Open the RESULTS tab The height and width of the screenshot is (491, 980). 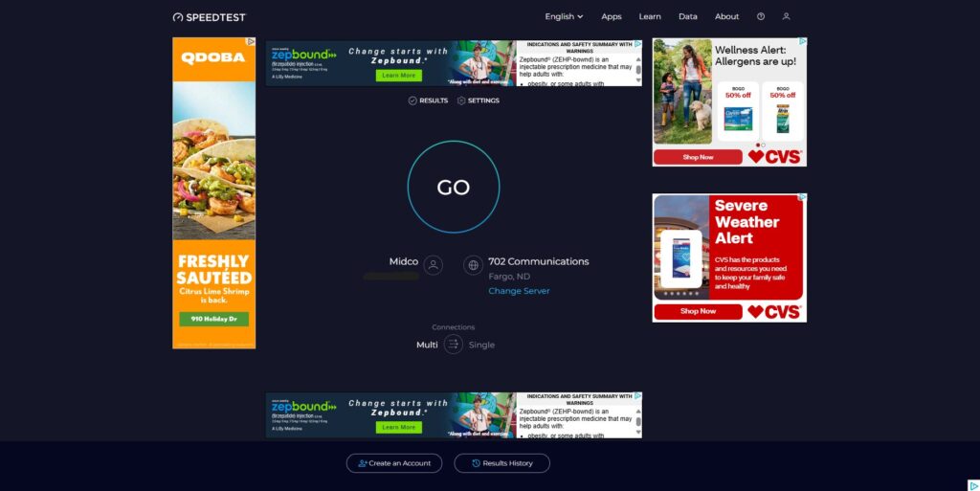coord(428,100)
